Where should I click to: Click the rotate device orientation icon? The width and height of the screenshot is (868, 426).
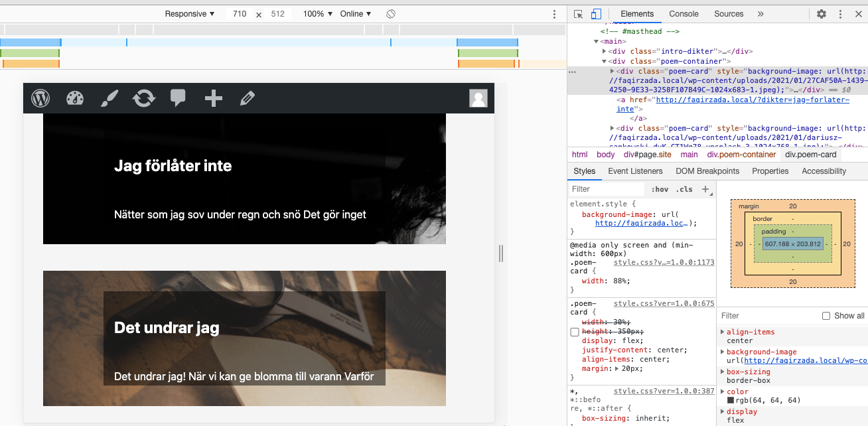[391, 14]
